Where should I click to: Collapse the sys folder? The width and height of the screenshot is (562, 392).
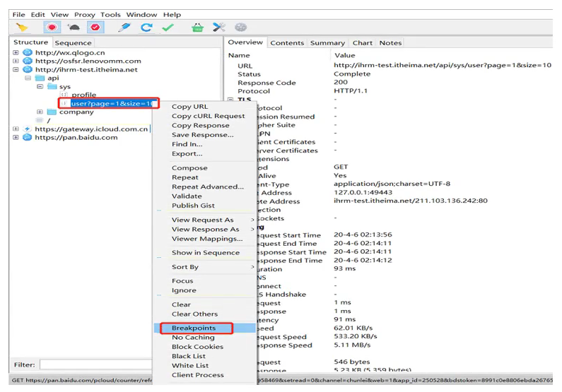tap(40, 87)
